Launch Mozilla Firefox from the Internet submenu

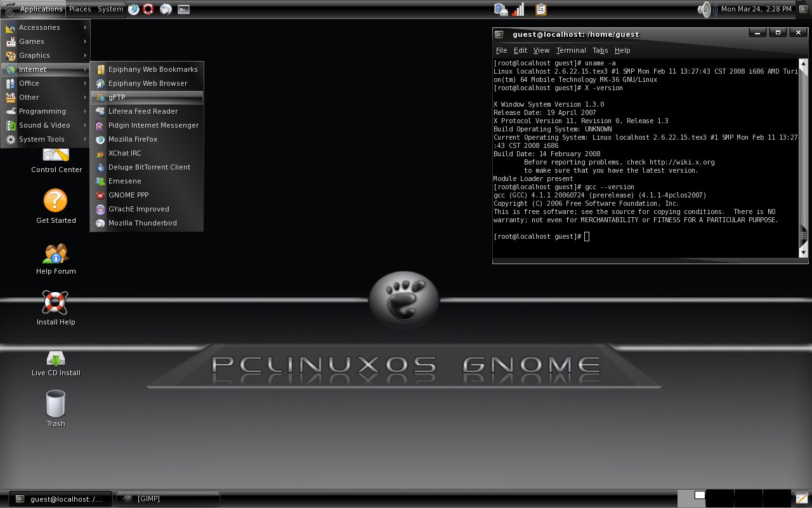pyautogui.click(x=147, y=139)
